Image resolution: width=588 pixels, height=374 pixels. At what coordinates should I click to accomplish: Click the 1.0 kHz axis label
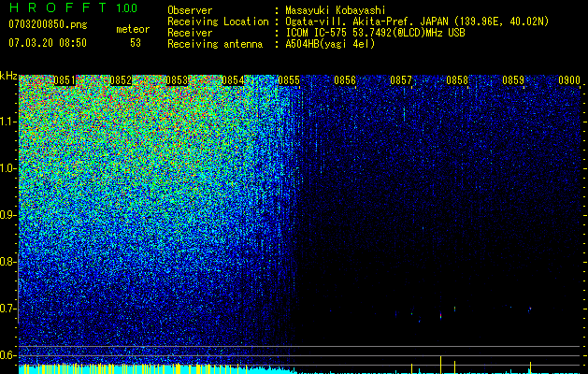tap(8, 168)
